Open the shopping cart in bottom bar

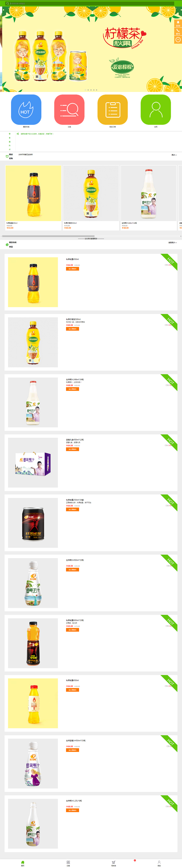tap(114, 863)
